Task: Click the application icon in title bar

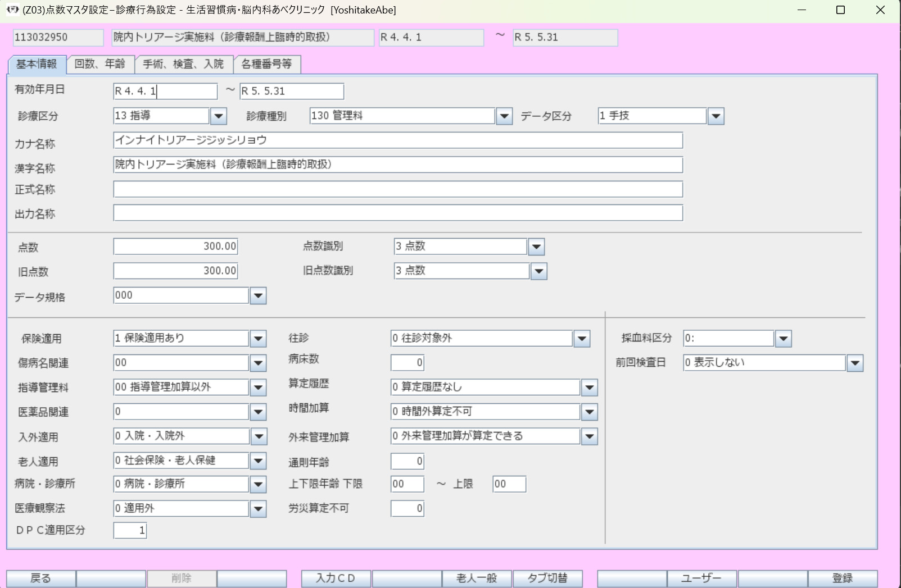Action: pyautogui.click(x=12, y=10)
